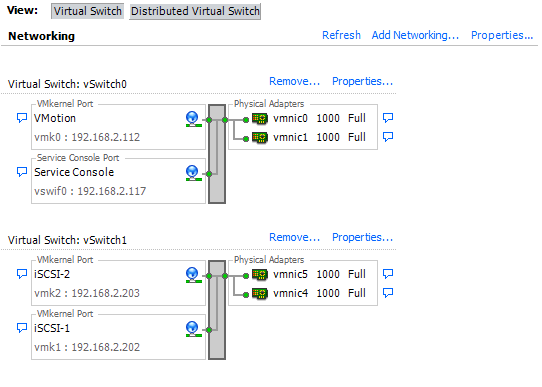Viewport: 542px width, 387px height.
Task: Open the info bubble for vmnic0
Action: 388,118
